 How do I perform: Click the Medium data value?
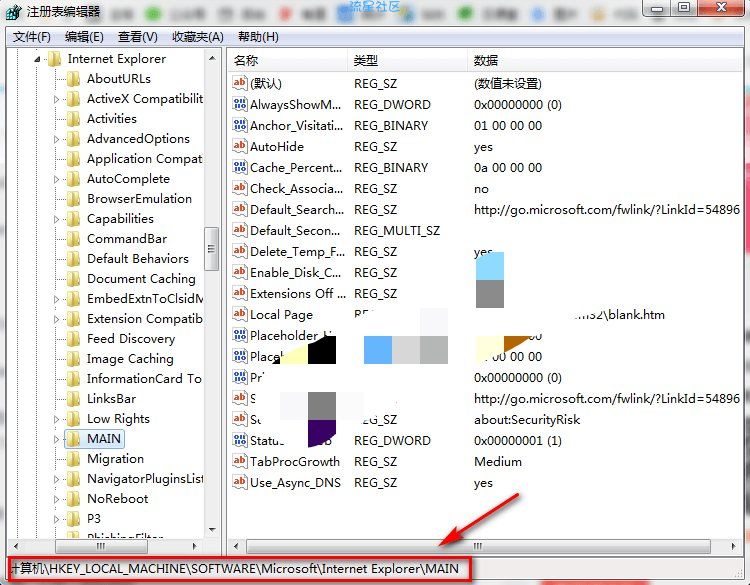pyautogui.click(x=498, y=462)
